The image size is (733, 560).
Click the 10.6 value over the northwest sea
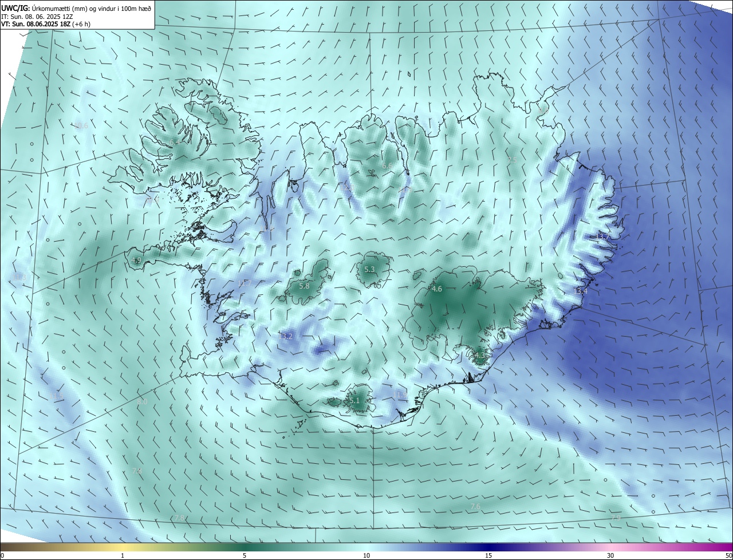pyautogui.click(x=81, y=125)
